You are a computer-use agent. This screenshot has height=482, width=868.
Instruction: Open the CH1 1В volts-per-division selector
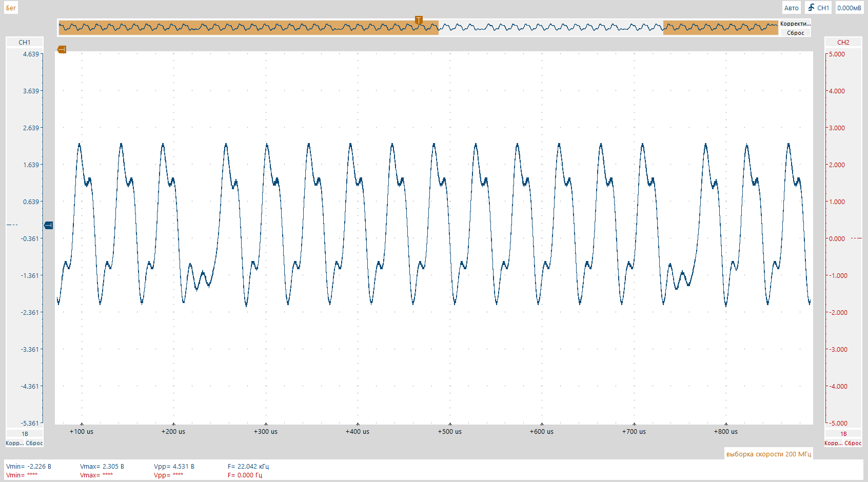(25, 434)
